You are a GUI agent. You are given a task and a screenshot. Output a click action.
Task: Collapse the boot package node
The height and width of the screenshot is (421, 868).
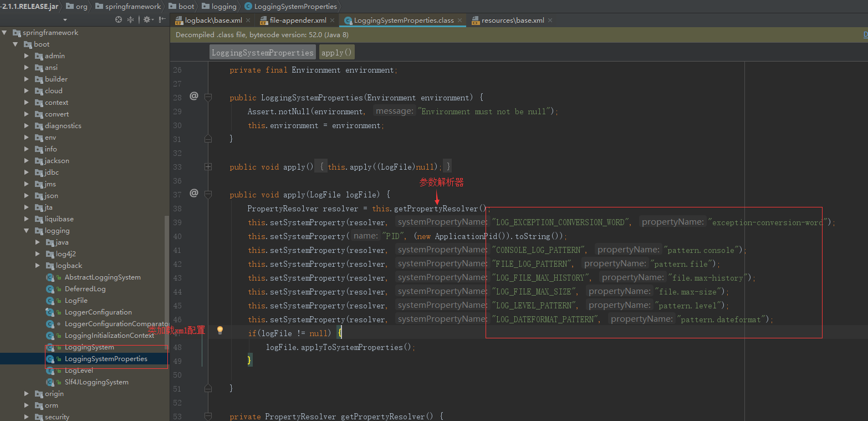point(16,44)
